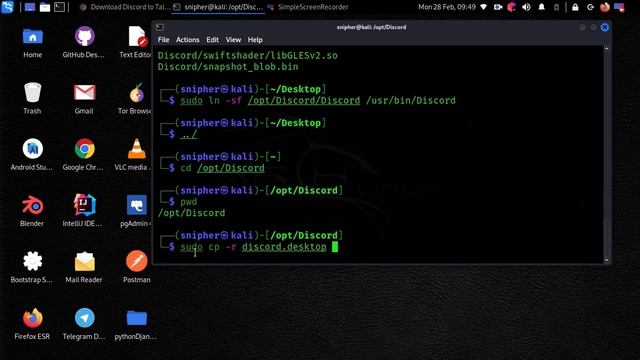Switch to the snipher@kali terminal task
640x360 pixels.
pos(218,7)
